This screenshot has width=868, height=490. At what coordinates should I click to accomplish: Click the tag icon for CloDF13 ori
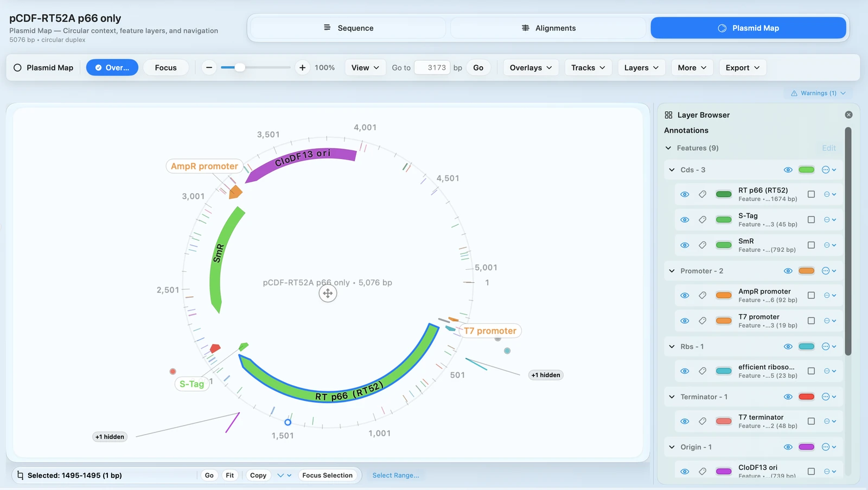[x=703, y=472]
